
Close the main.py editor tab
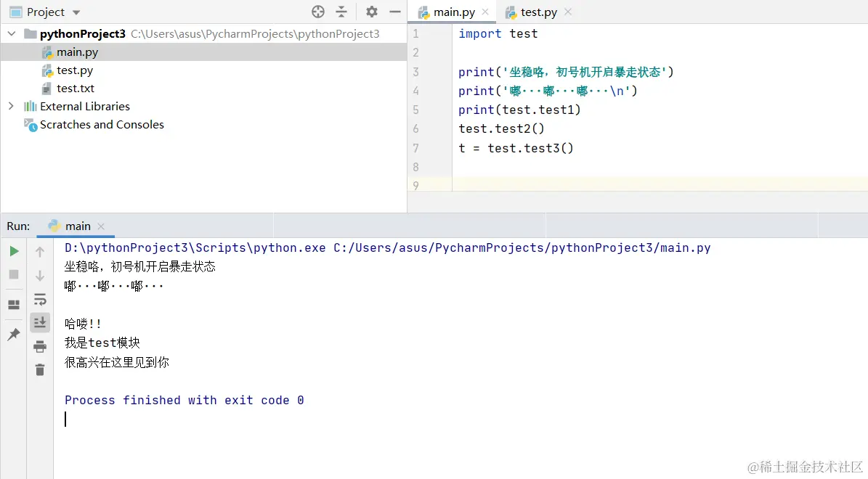pos(485,12)
